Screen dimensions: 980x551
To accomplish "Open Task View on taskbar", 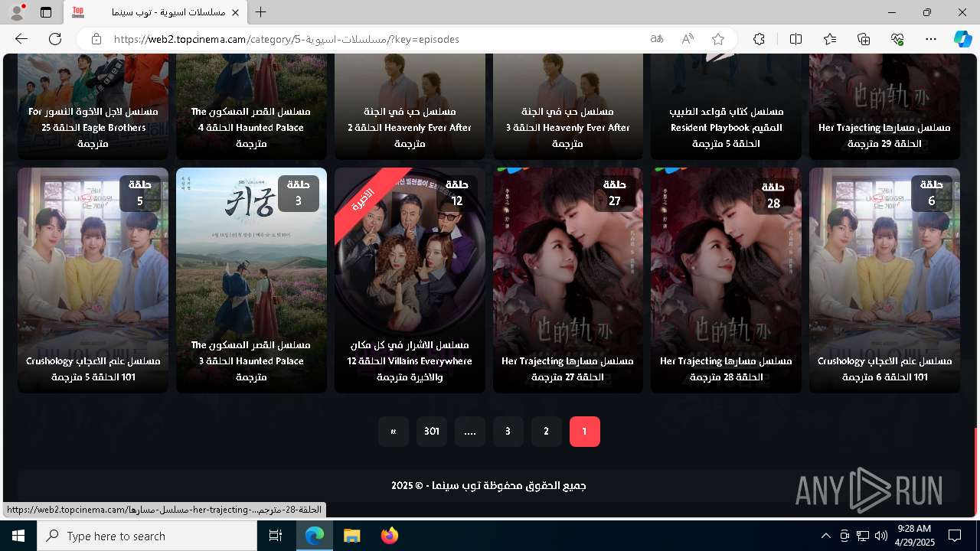I will (x=276, y=536).
